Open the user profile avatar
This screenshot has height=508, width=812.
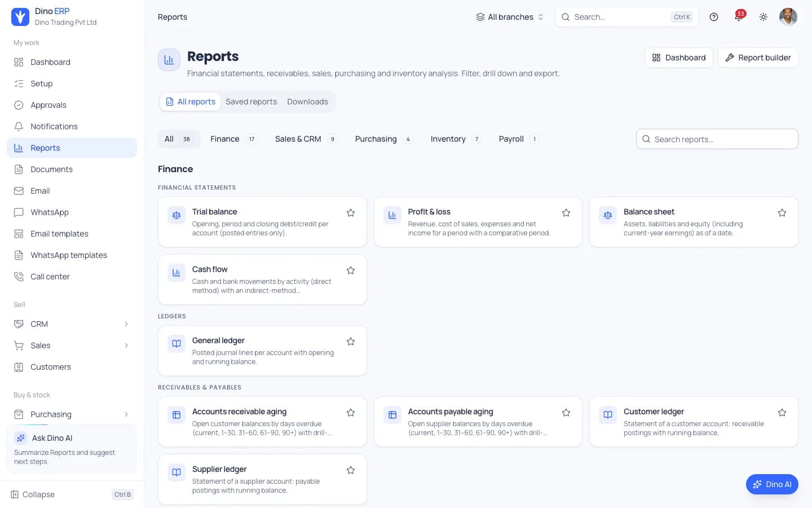coord(788,17)
